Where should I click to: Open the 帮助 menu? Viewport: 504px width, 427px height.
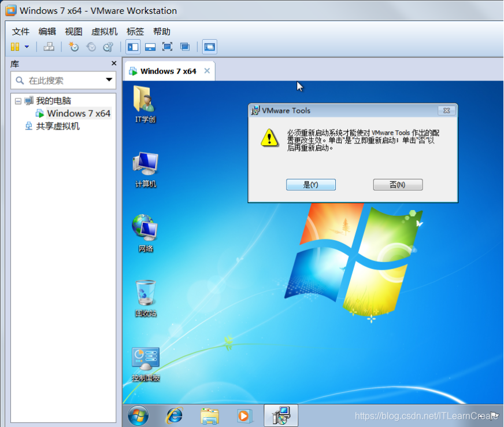162,32
